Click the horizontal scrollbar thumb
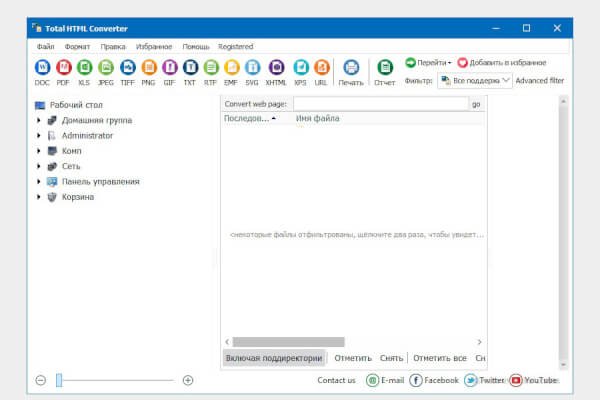The width and height of the screenshot is (600, 400). (x=289, y=341)
